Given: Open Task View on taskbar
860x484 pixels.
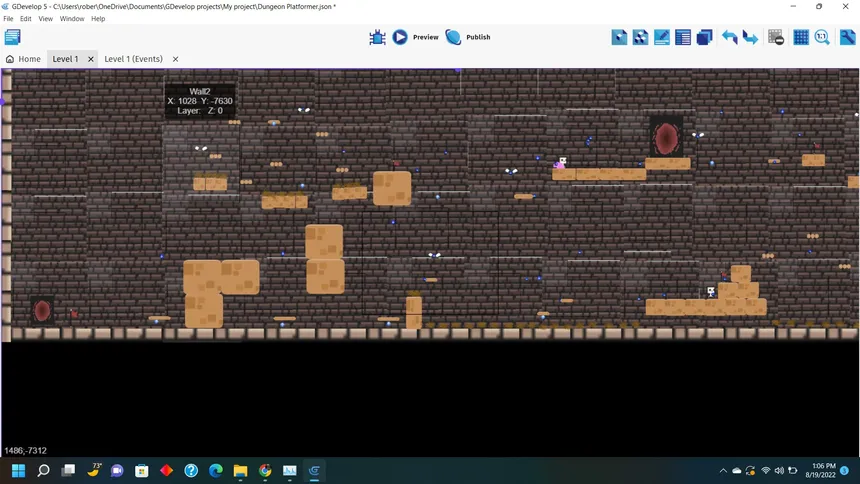Looking at the screenshot, I should [x=68, y=470].
